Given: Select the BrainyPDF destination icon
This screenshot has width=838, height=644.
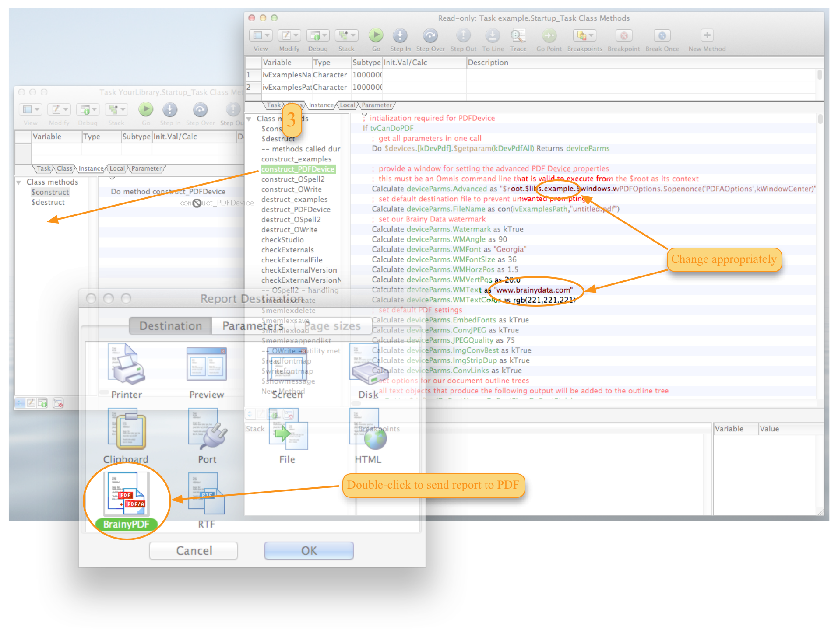Looking at the screenshot, I should [127, 494].
